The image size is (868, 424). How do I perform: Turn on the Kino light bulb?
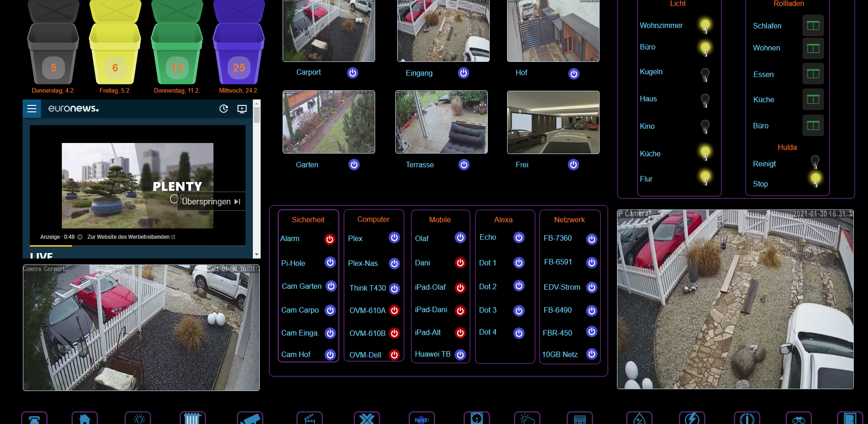[705, 126]
